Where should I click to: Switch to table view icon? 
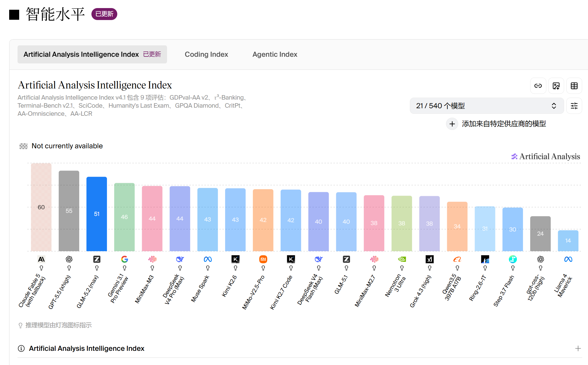[574, 86]
